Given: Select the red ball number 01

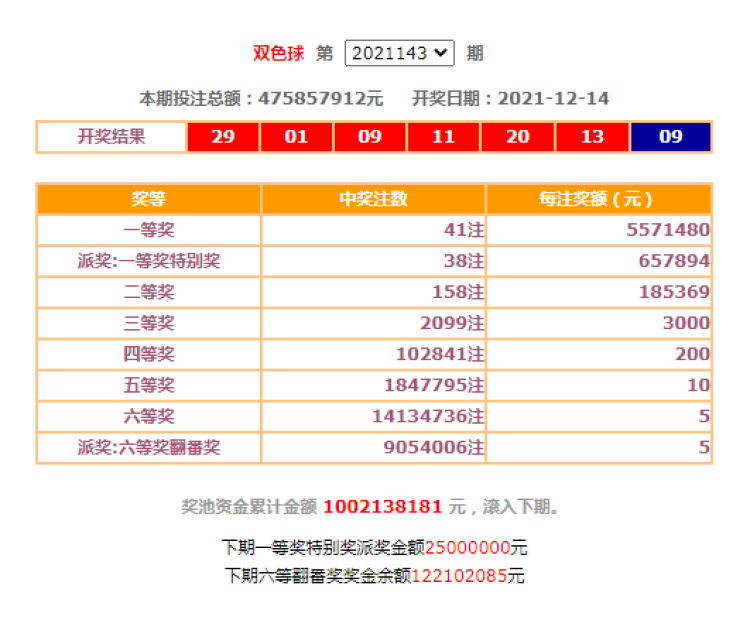Looking at the screenshot, I should (x=297, y=137).
